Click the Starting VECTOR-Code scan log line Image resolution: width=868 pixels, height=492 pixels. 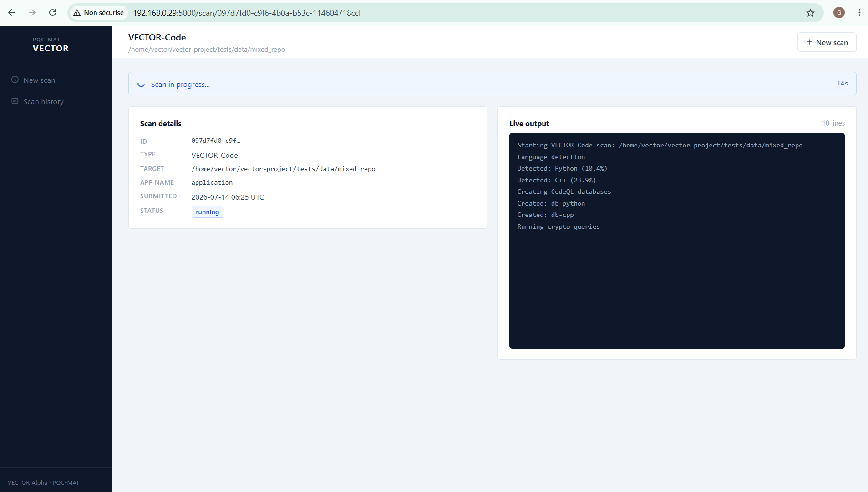(x=660, y=146)
